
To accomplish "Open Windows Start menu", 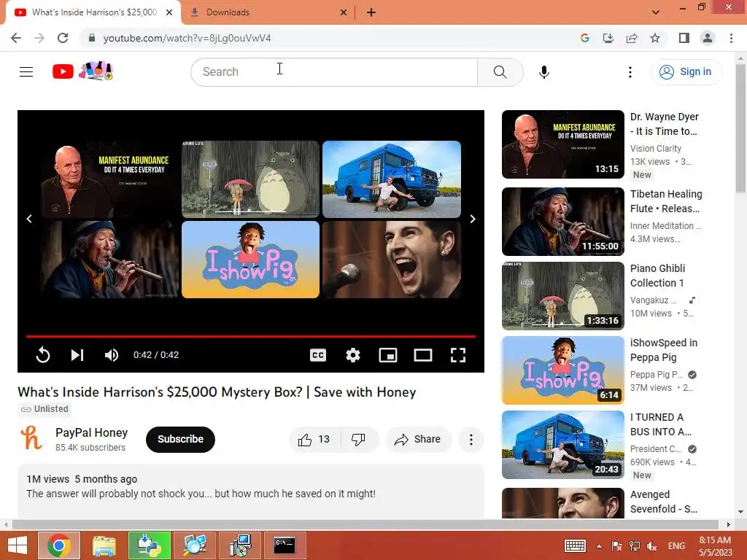I will (18, 545).
